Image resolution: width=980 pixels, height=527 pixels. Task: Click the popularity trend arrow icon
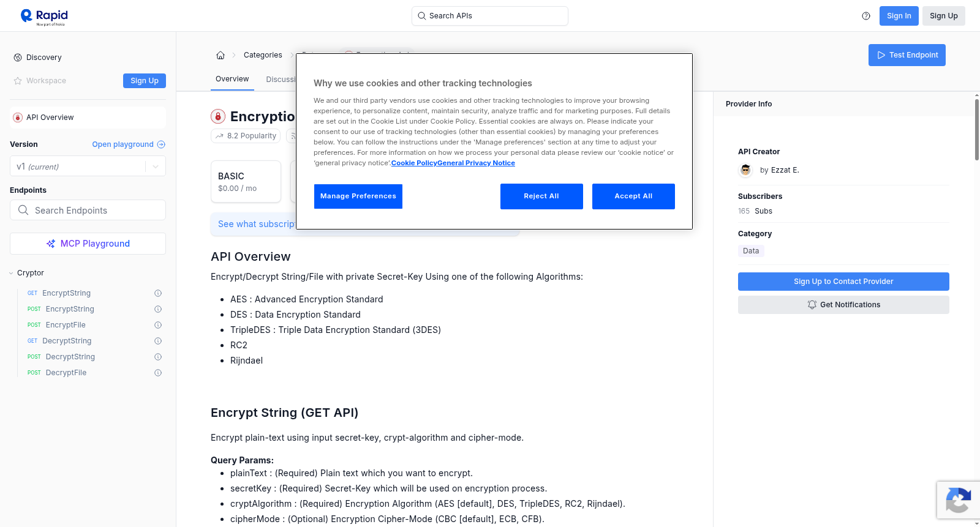[x=219, y=136]
